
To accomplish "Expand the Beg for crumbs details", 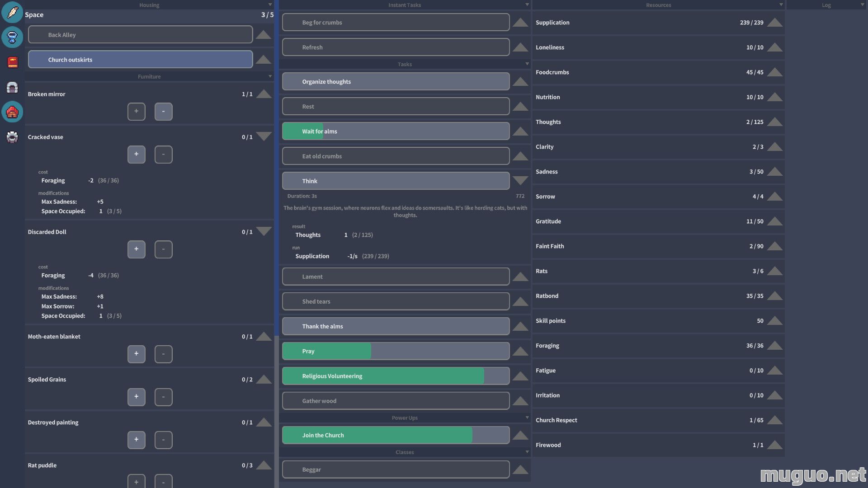I will point(520,22).
